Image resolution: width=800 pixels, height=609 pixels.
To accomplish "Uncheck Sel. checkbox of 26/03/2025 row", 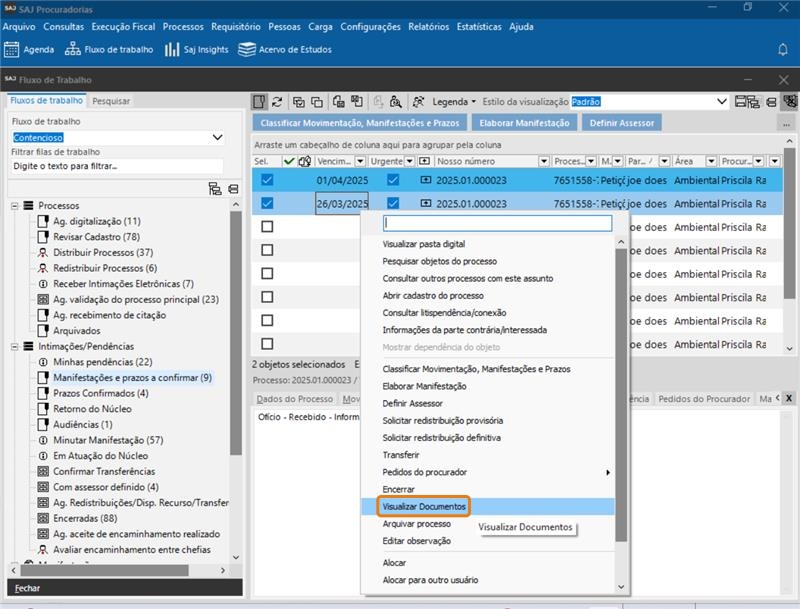I will [267, 203].
